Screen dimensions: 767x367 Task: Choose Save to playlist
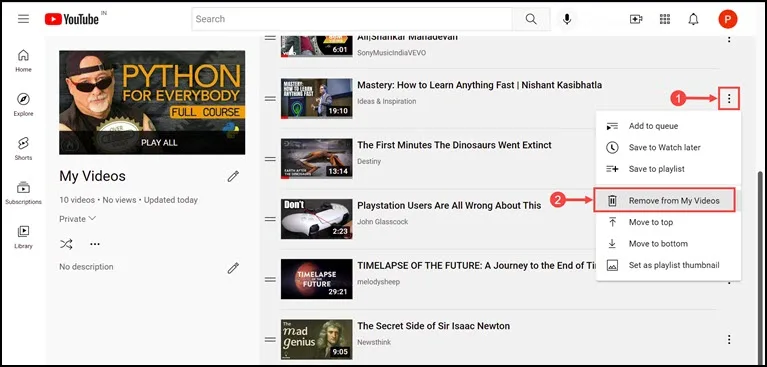pyautogui.click(x=668, y=169)
